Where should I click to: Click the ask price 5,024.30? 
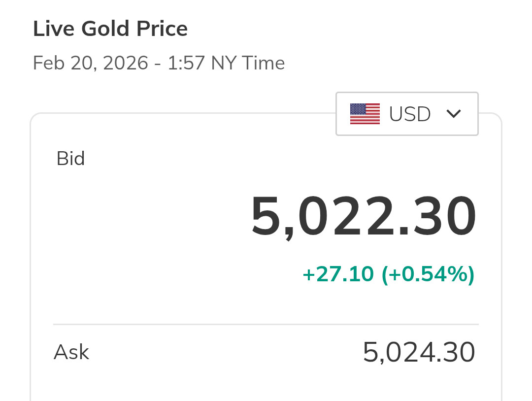pyautogui.click(x=419, y=352)
